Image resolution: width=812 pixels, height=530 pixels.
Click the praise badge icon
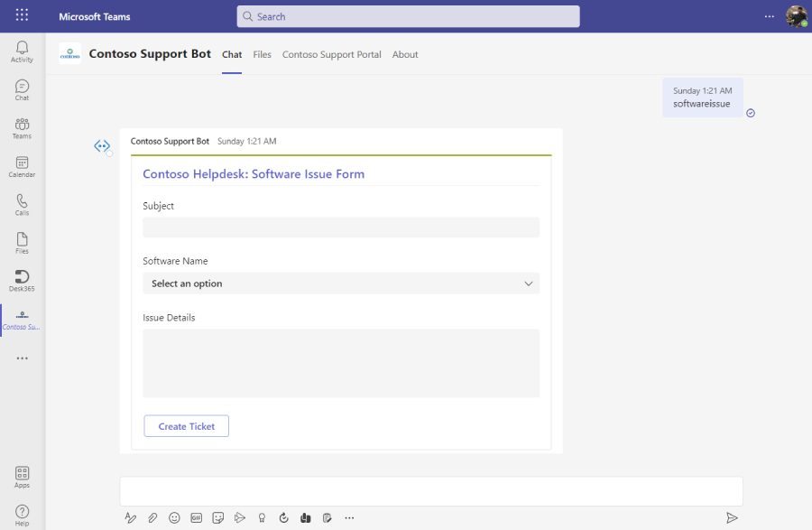[262, 517]
